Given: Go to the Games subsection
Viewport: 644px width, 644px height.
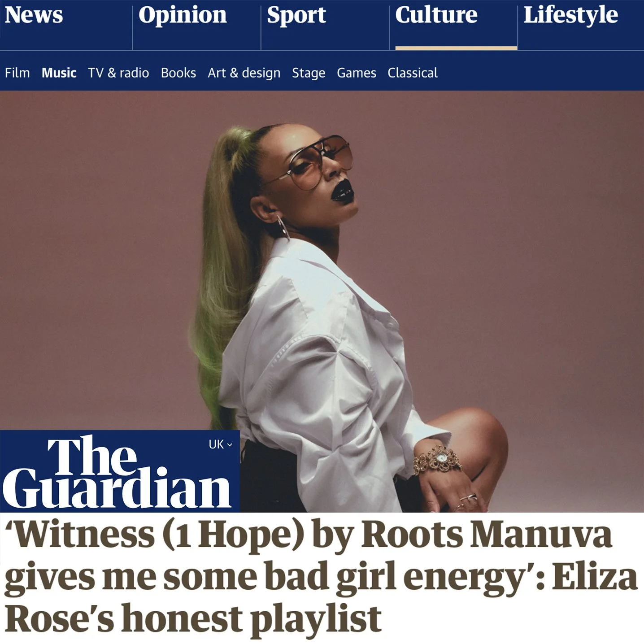Looking at the screenshot, I should (x=357, y=73).
